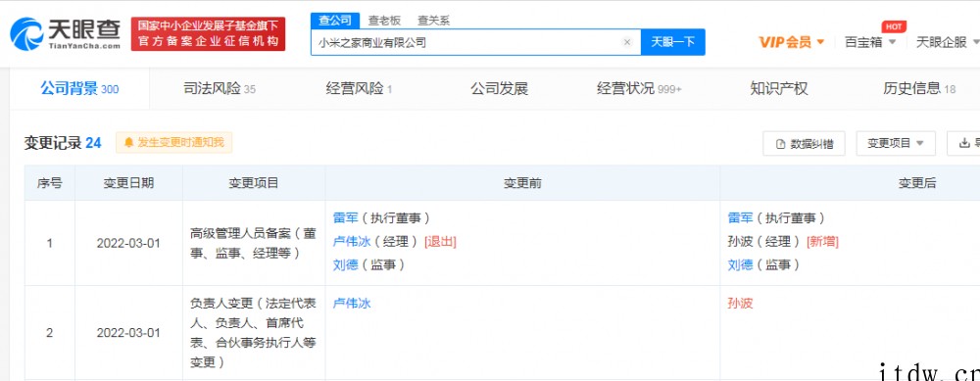Image resolution: width=980 pixels, height=381 pixels.
Task: Click the [退出] tag
Action: click(440, 242)
